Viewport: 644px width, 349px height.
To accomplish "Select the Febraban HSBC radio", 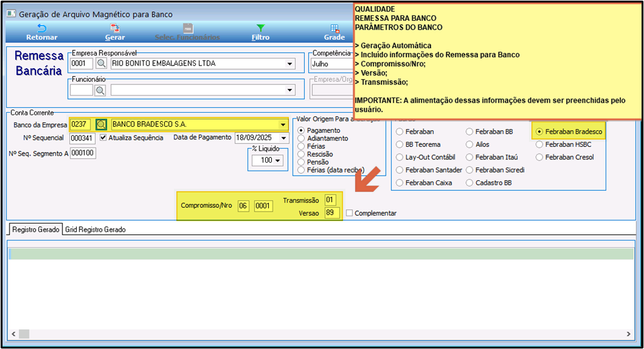I will (x=539, y=144).
